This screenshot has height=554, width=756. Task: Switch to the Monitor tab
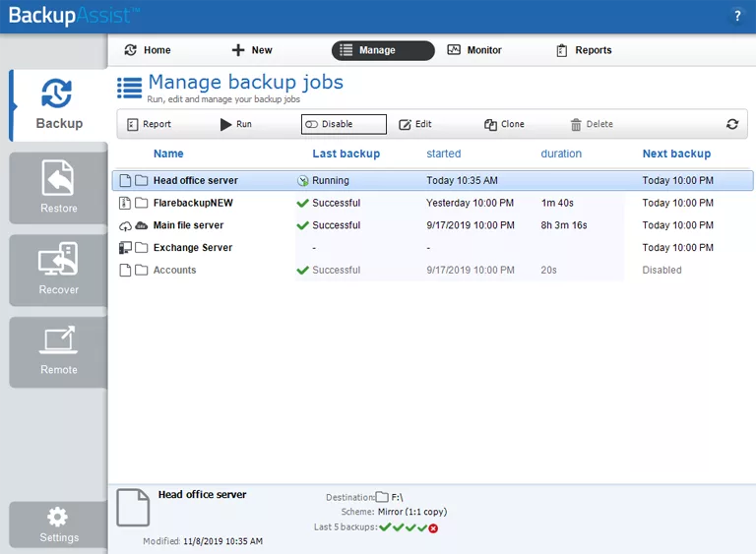pyautogui.click(x=474, y=50)
